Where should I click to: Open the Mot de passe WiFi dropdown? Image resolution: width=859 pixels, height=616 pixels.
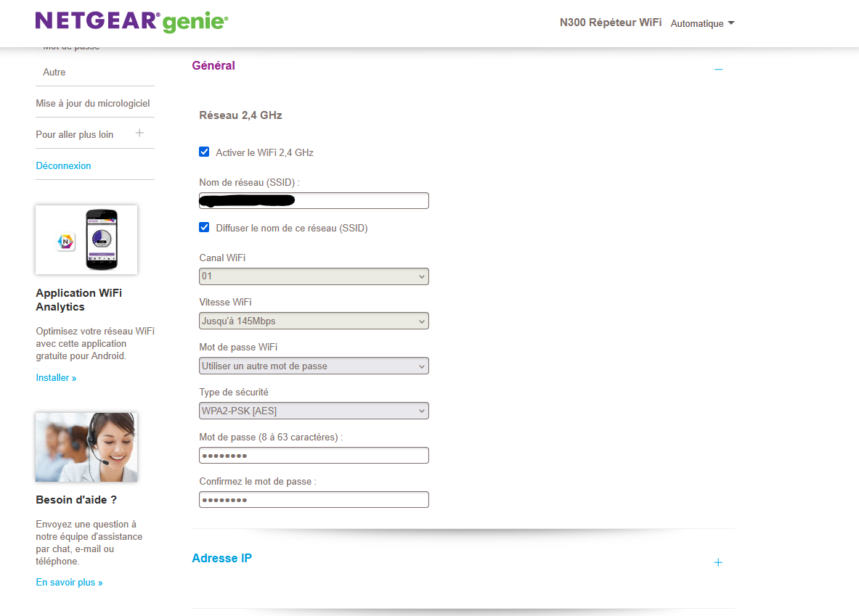click(x=314, y=366)
